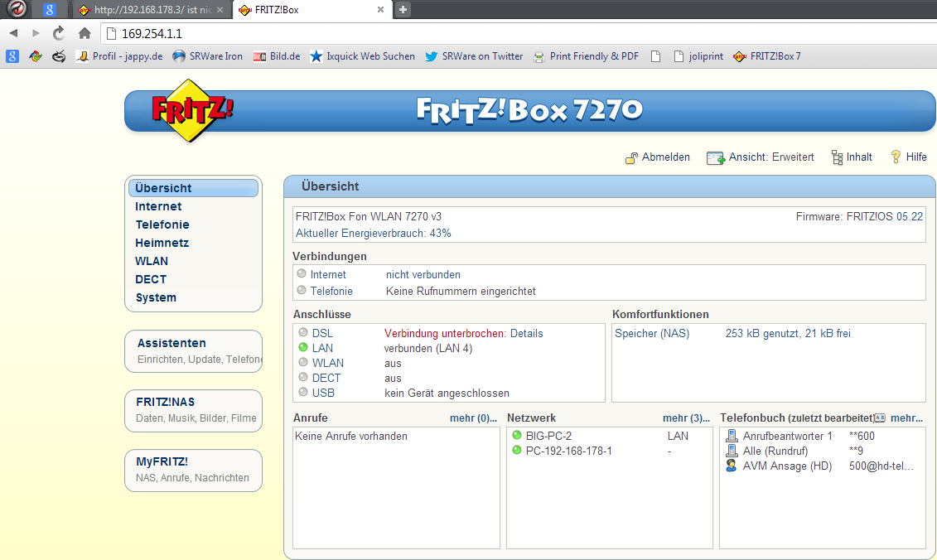This screenshot has height=560, width=937.
Task: Select Übersicht in the side menu
Action: tap(193, 188)
